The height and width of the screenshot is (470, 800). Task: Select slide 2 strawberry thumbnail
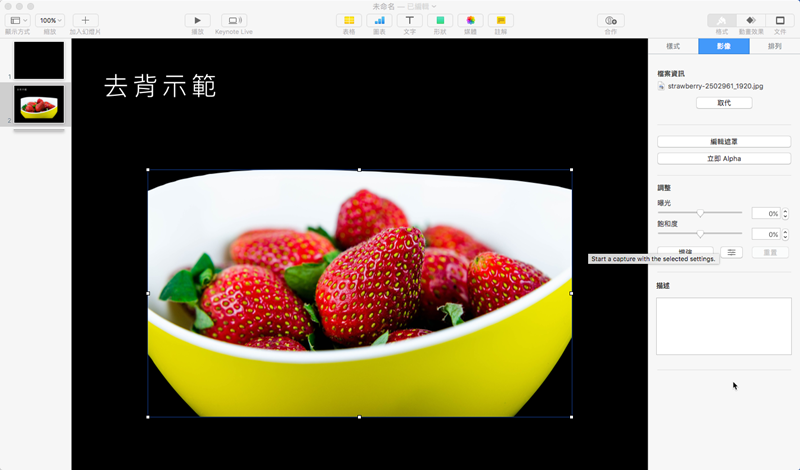39,104
